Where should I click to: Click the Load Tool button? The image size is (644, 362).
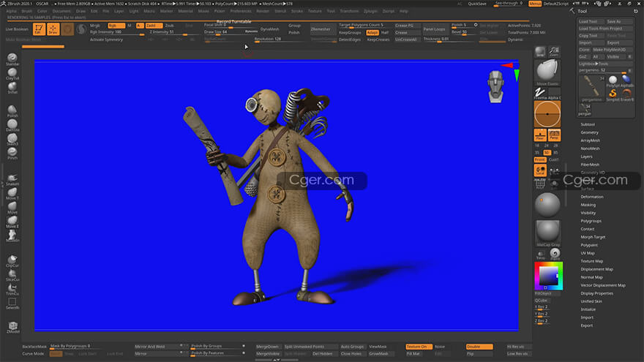[591, 21]
